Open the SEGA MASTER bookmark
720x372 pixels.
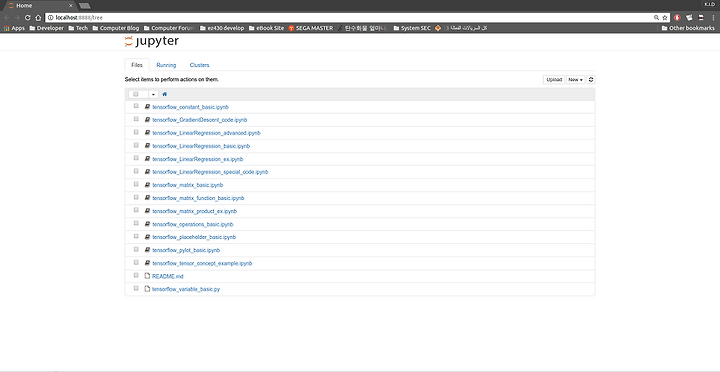tap(311, 28)
